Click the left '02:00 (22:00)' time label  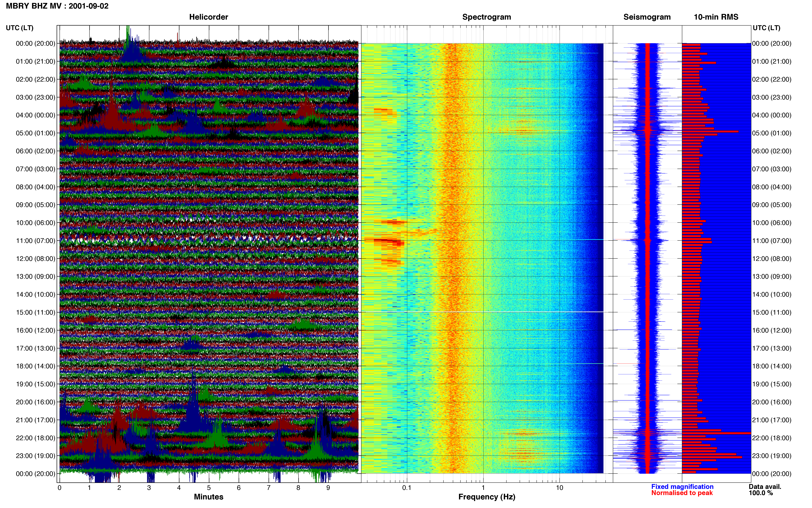click(36, 79)
